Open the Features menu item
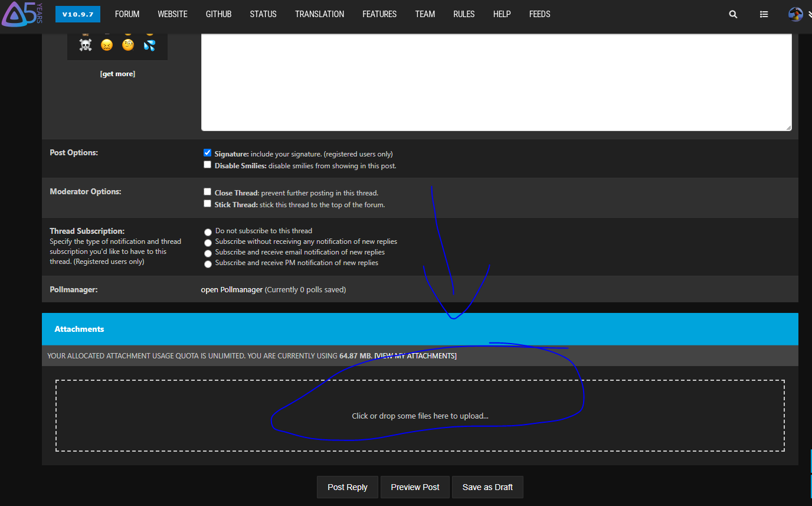 (x=379, y=14)
